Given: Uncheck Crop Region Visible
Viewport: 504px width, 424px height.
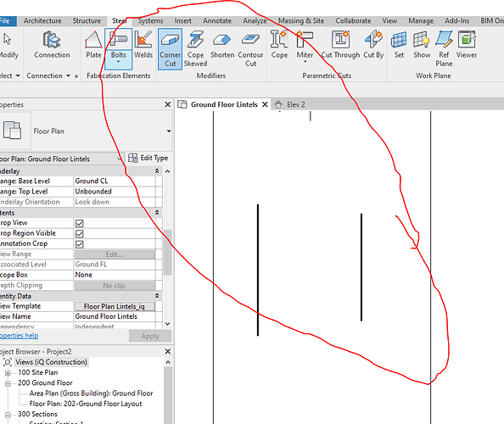Looking at the screenshot, I should pos(80,233).
